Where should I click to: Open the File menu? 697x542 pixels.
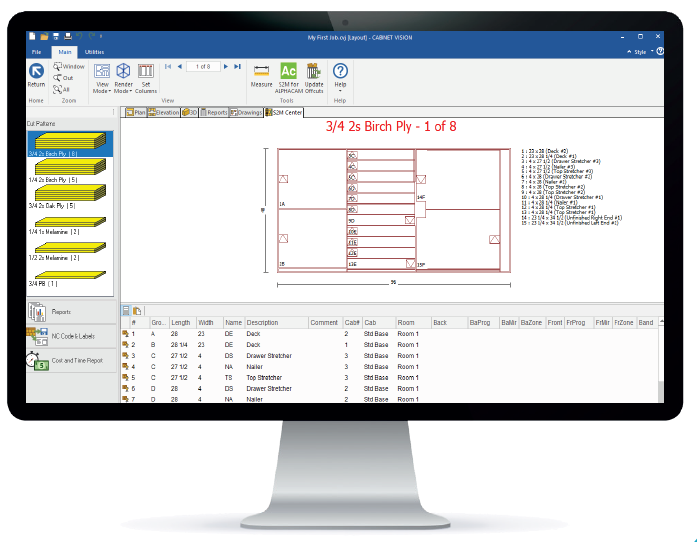(36, 52)
